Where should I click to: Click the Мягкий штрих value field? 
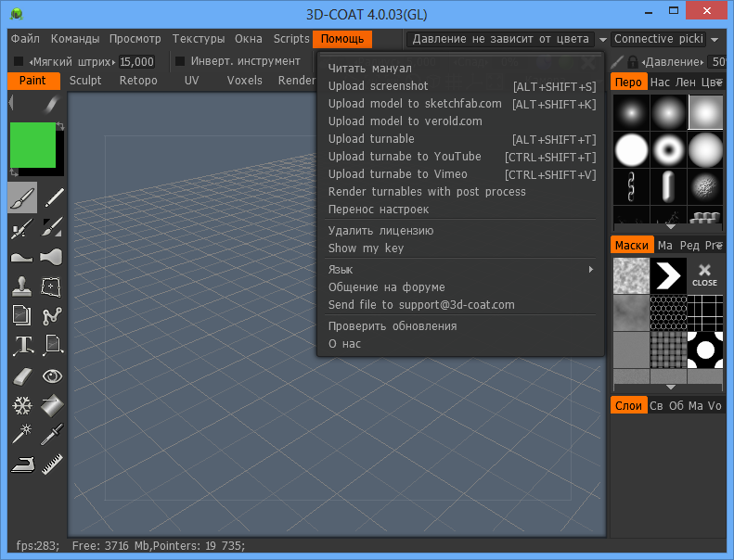[x=136, y=62]
